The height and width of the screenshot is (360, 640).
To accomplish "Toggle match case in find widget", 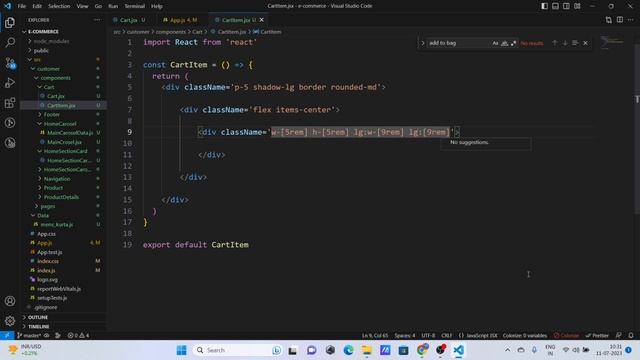I will tap(495, 43).
